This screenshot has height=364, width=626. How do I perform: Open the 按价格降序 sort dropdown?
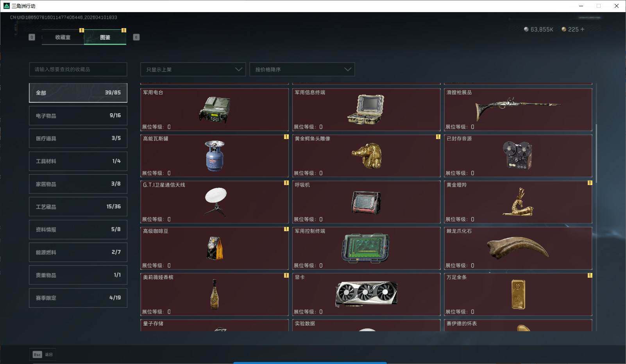tap(302, 69)
